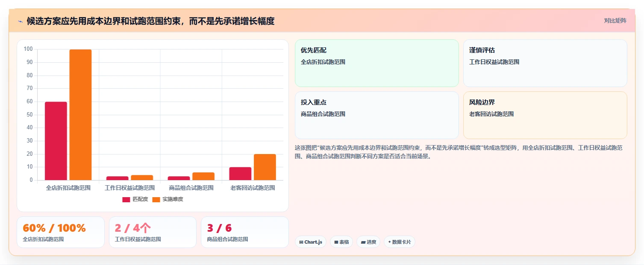The image size is (644, 265).
Task: Click the 60% / 100% stat card
Action: [61, 232]
